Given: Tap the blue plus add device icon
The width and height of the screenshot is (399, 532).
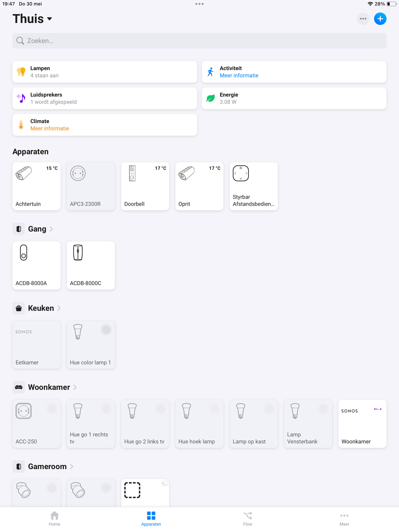Looking at the screenshot, I should [x=380, y=19].
